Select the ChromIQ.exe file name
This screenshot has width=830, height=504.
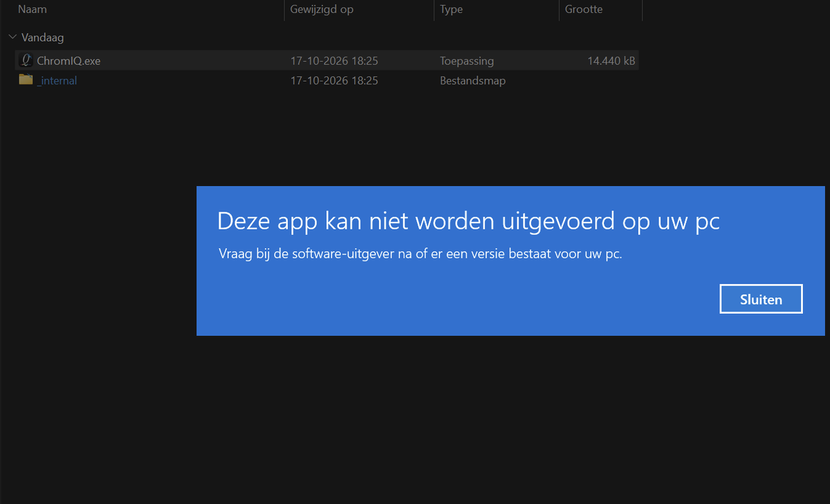[x=68, y=61]
